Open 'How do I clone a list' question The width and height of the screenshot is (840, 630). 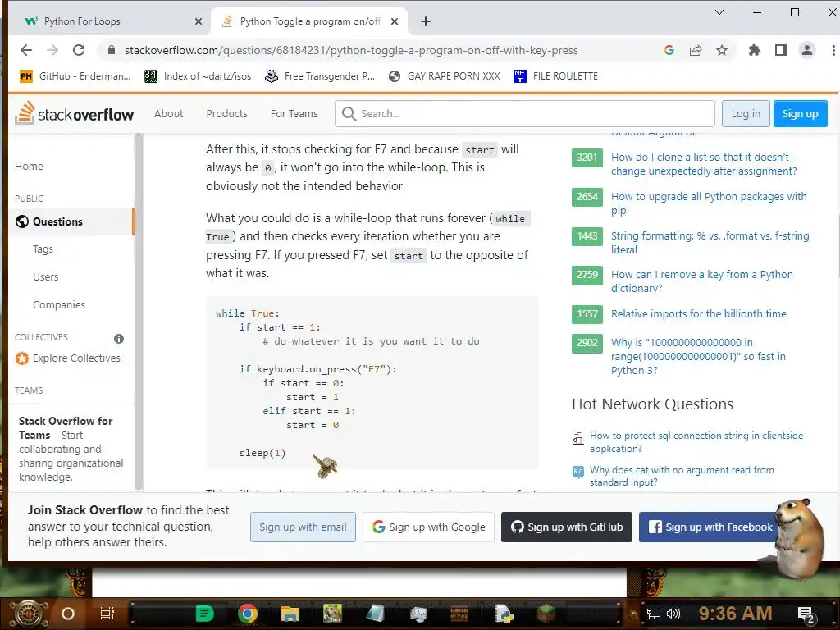tap(704, 164)
